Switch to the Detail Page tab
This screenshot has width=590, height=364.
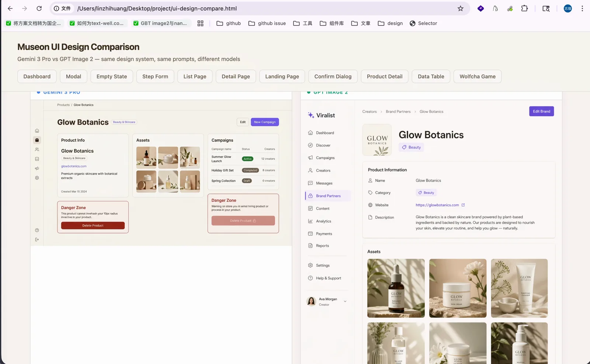(x=236, y=77)
